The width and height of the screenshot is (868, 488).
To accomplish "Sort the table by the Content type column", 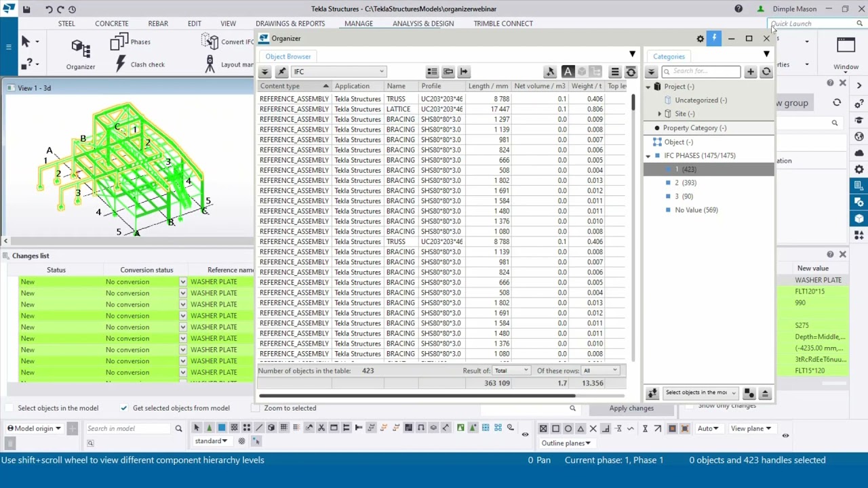I will coord(294,86).
